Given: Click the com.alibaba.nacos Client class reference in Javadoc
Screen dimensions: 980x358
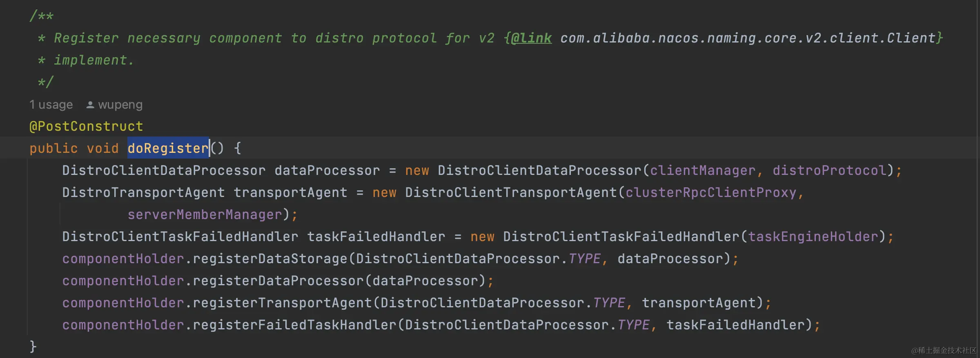Looking at the screenshot, I should click(x=748, y=38).
